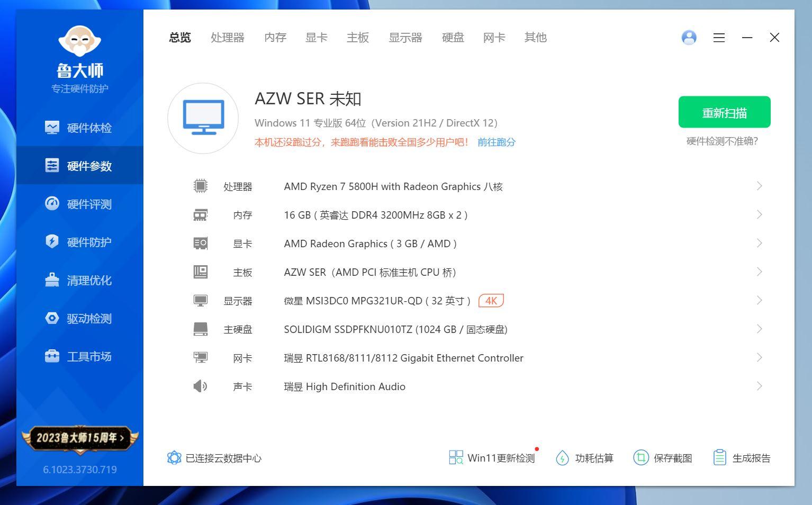Screen dimensions: 812x505
Task: Open 功耗估算 tool
Action: coord(585,458)
